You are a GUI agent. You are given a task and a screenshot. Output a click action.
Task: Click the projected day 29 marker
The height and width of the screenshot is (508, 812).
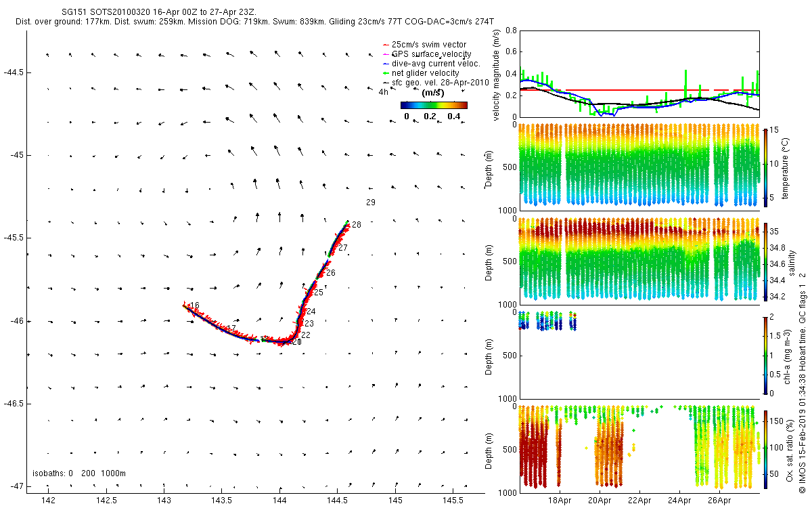tap(370, 203)
